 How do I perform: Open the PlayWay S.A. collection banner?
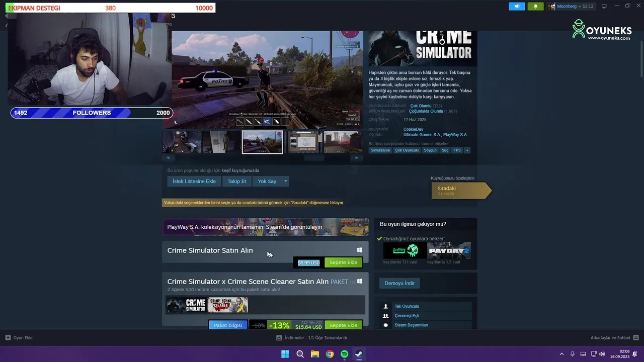pos(265,227)
